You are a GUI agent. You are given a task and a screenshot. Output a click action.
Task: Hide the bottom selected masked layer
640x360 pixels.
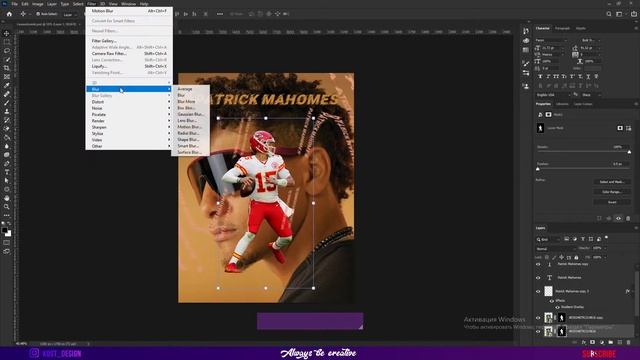point(538,331)
